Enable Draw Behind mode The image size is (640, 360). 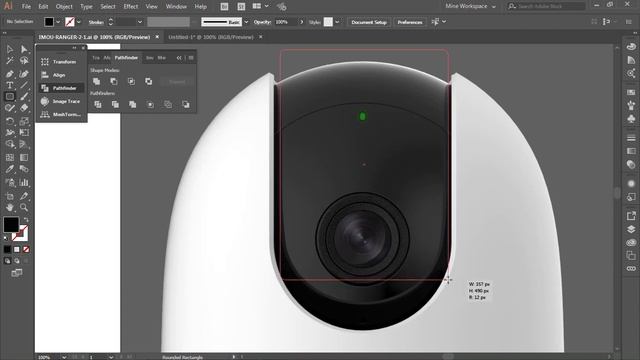tap(17, 260)
